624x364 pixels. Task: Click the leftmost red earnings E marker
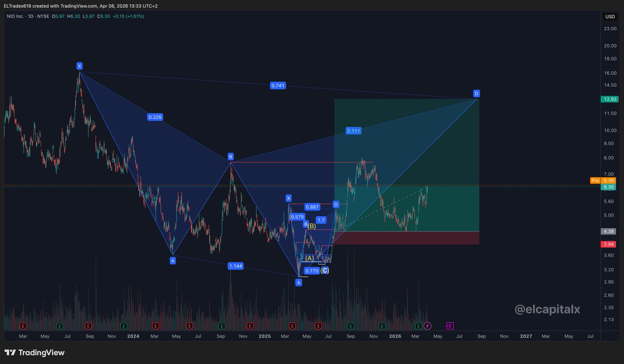click(x=23, y=326)
